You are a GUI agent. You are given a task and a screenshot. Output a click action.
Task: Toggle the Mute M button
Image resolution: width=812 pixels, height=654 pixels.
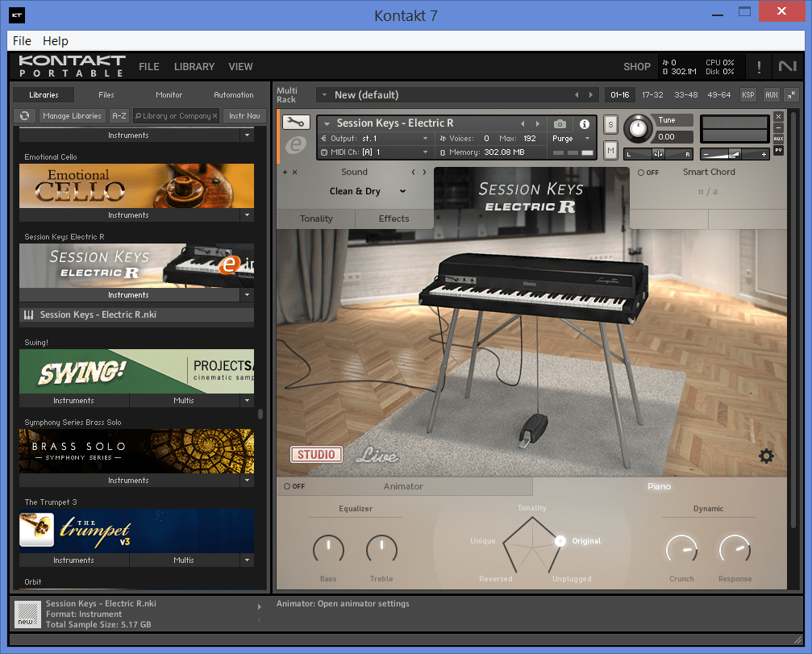(x=610, y=151)
